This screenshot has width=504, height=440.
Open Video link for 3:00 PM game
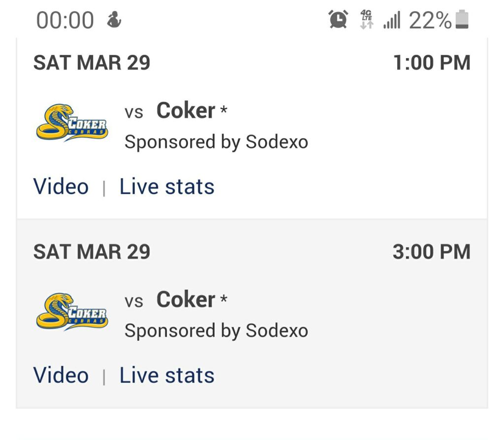pyautogui.click(x=61, y=375)
